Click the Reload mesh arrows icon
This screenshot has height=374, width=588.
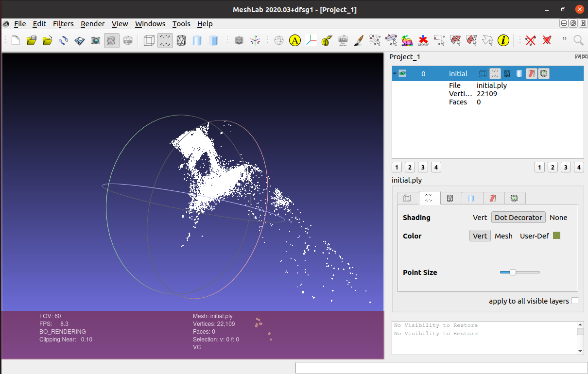[x=64, y=40]
